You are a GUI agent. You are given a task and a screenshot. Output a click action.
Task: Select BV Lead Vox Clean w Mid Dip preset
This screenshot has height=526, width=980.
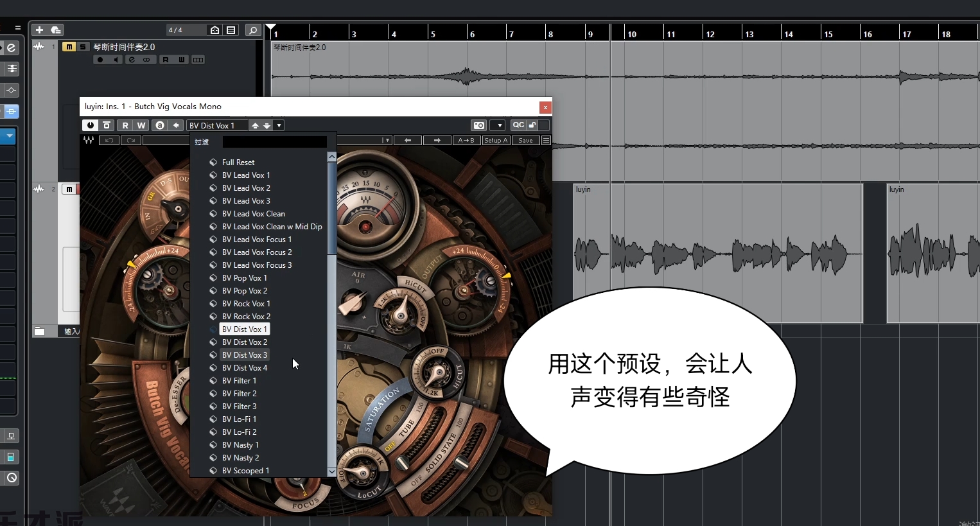[x=272, y=227]
